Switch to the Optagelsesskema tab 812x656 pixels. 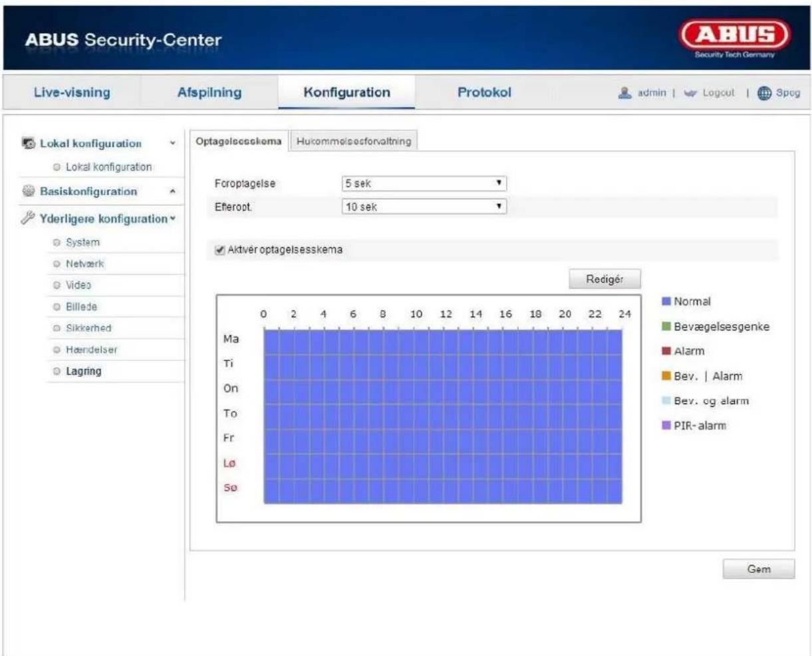pos(239,141)
